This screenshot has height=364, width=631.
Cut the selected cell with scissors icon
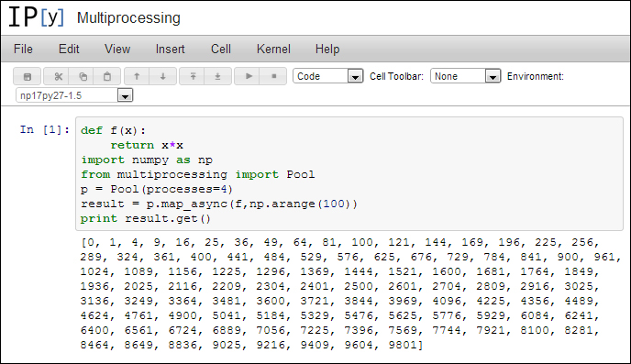click(x=59, y=76)
